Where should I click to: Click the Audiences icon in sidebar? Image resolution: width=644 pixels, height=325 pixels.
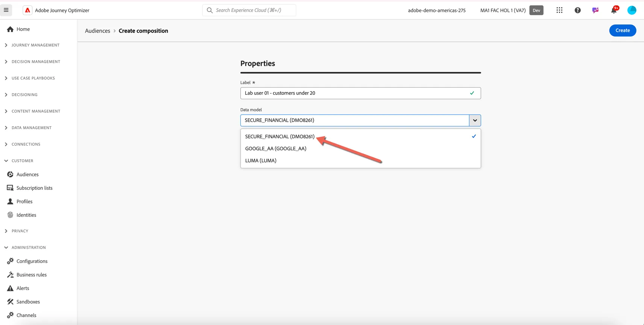click(x=10, y=174)
